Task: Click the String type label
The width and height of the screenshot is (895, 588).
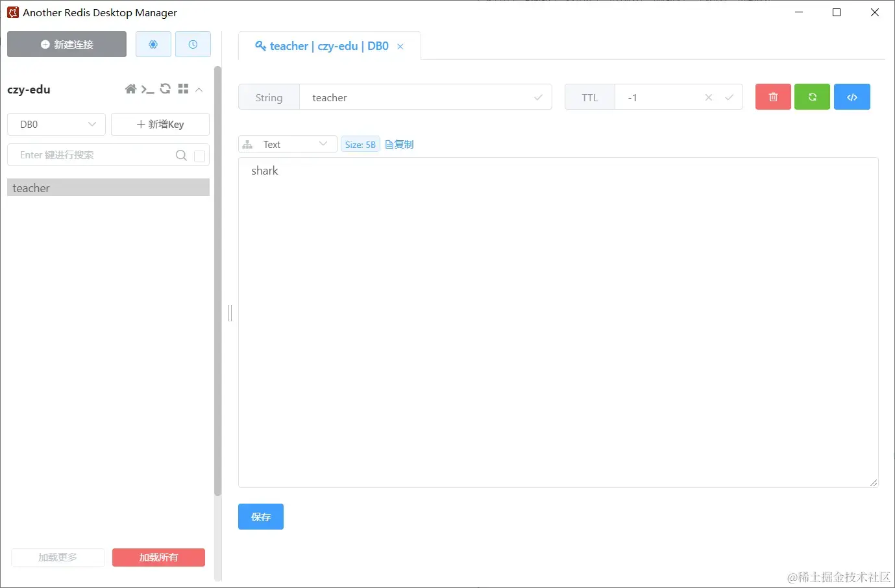Action: tap(269, 97)
